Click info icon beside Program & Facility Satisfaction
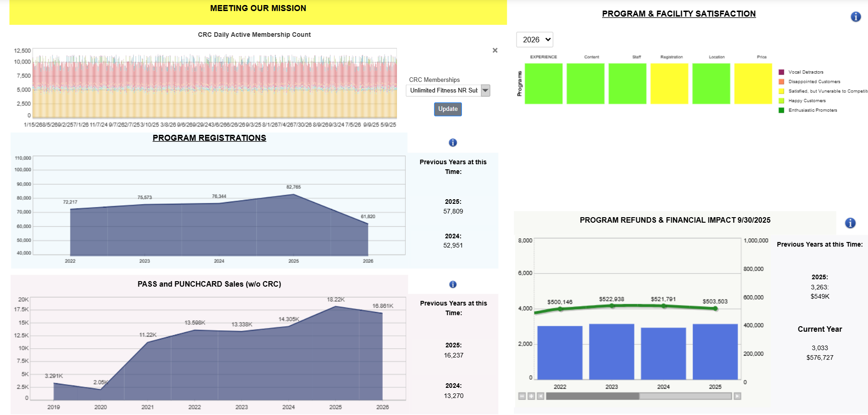 click(x=856, y=17)
